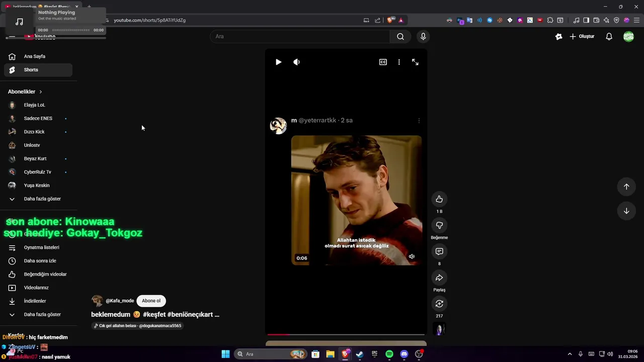The height and width of the screenshot is (362, 644).
Task: Share page using address bar share icon
Action: point(377,20)
